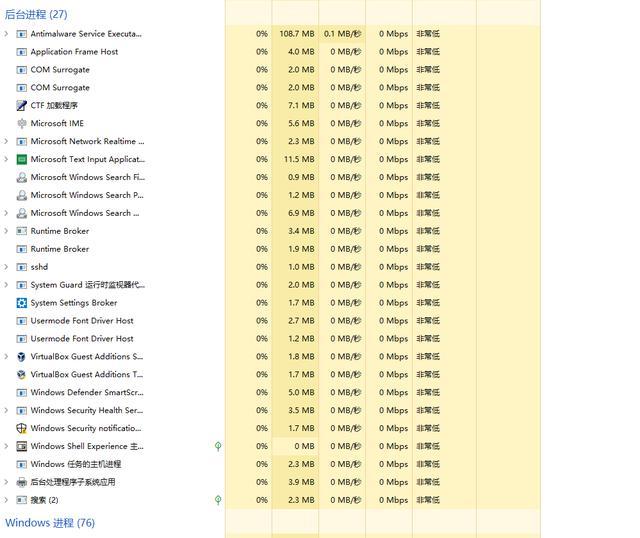Click the green leaf status icon on 搜索 row
Viewport: 640px width, 538px height.
click(x=218, y=500)
